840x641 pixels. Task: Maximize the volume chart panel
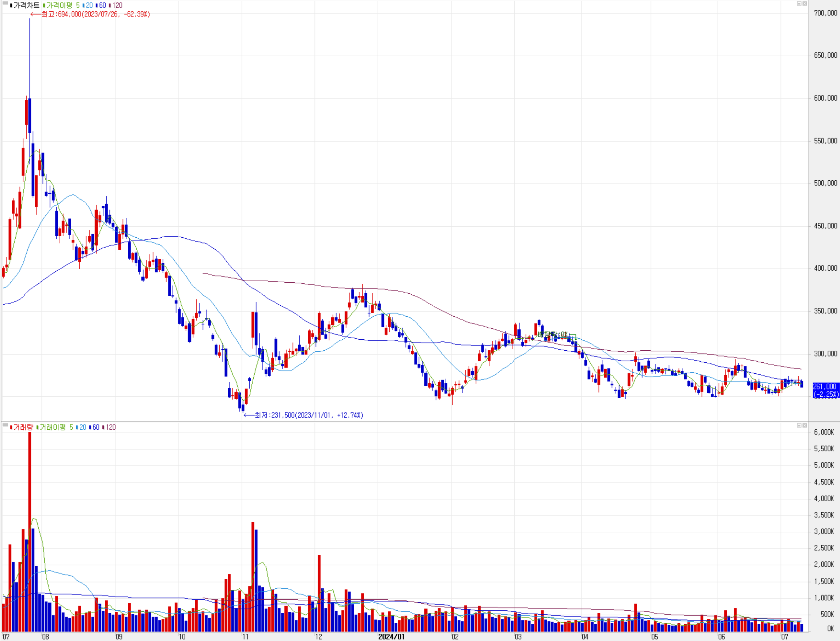799,425
